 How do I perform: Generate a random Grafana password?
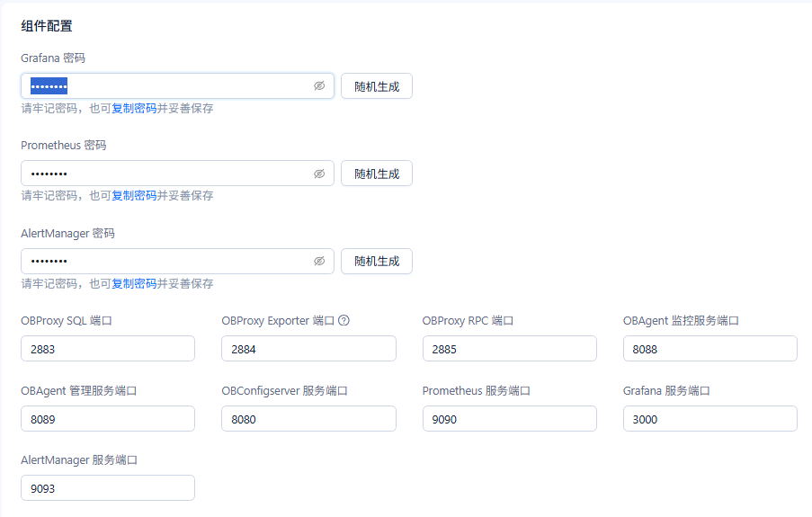tap(377, 86)
